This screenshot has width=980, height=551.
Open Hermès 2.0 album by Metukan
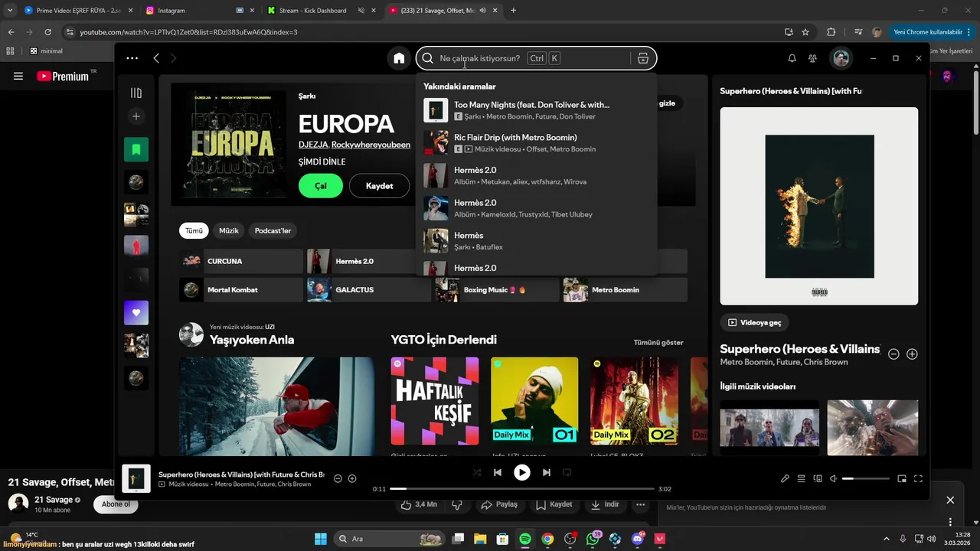point(536,176)
